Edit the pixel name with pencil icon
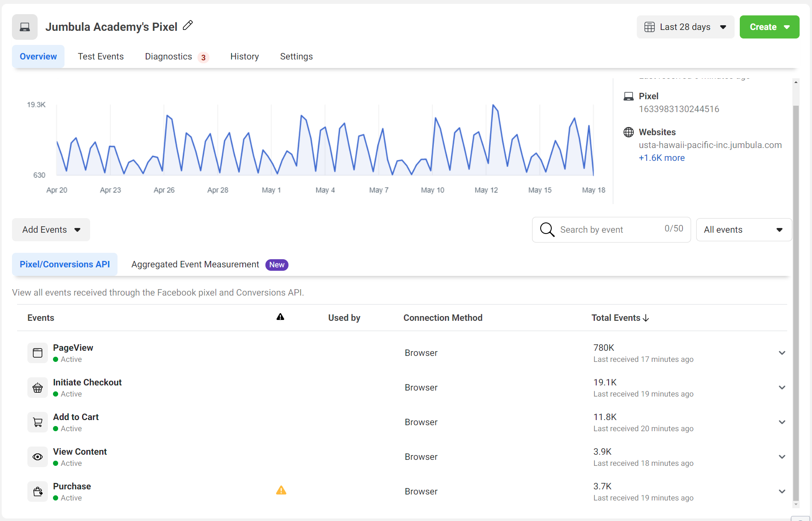812x521 pixels. (x=188, y=26)
